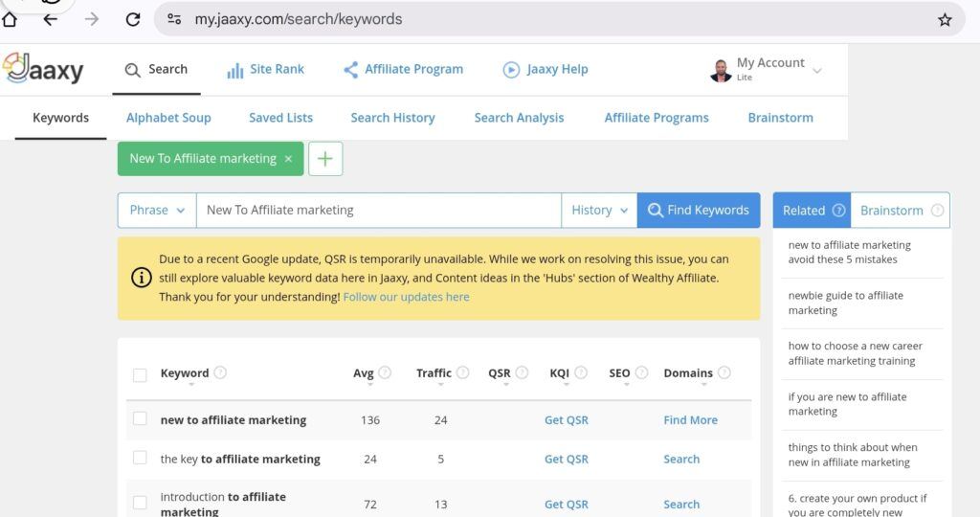Click the help icon beside QSR column
980x517 pixels.
tap(522, 372)
